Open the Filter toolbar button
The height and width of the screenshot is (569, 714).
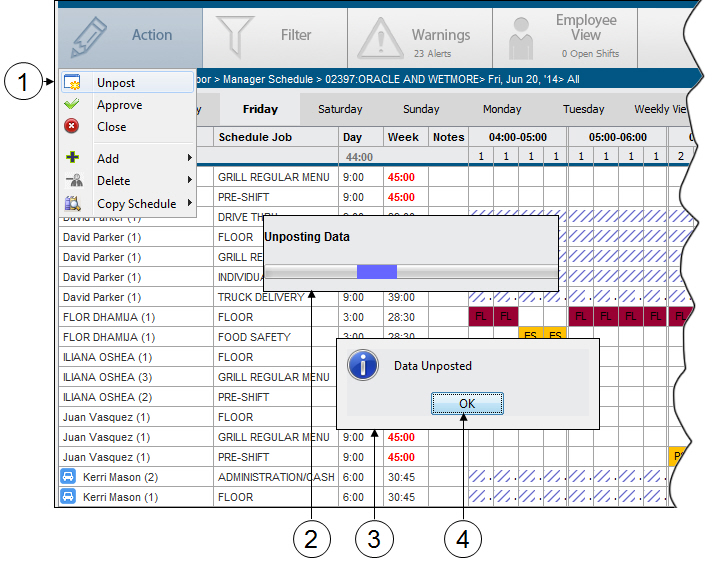(275, 38)
